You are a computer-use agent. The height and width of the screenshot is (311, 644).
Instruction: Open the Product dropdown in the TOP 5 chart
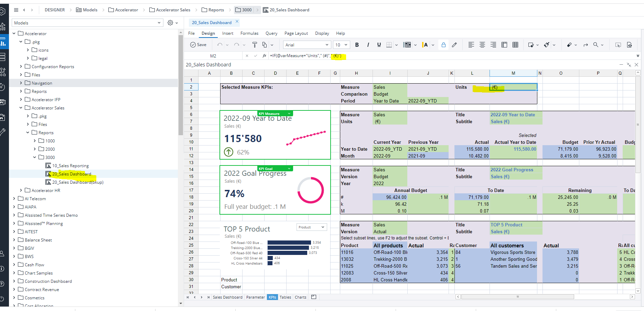[x=312, y=227]
